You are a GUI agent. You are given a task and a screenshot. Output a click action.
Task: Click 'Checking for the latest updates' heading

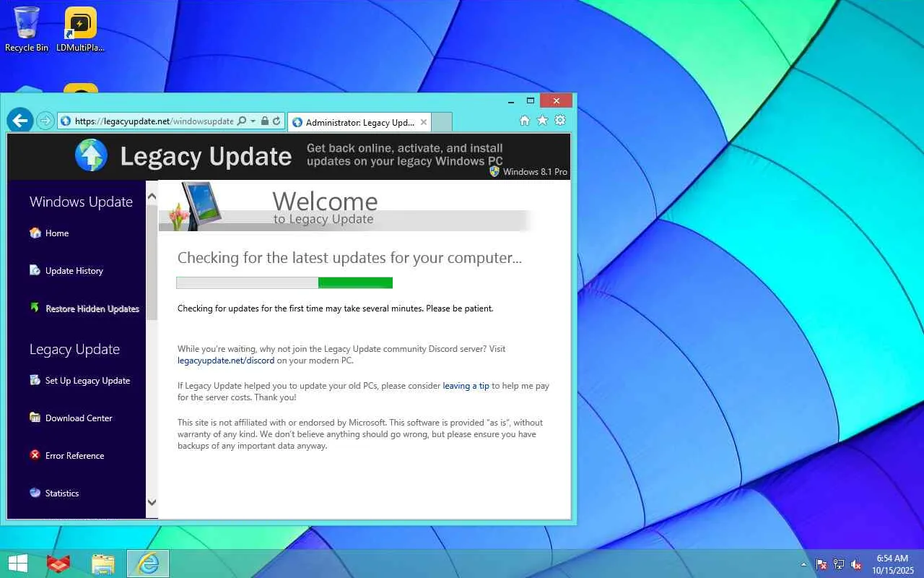pyautogui.click(x=349, y=258)
